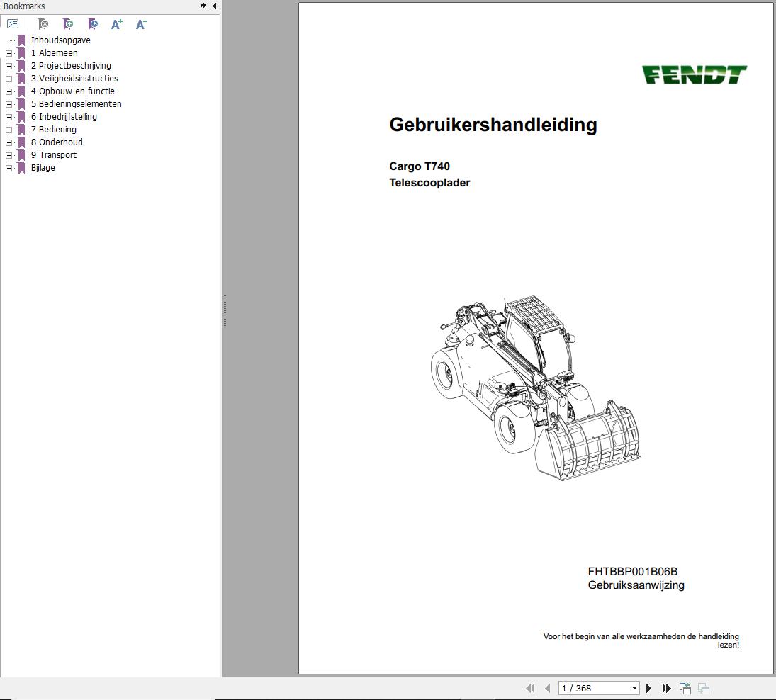Click the delete bookmark icon
Screen dimensions: 776x700
[43, 24]
